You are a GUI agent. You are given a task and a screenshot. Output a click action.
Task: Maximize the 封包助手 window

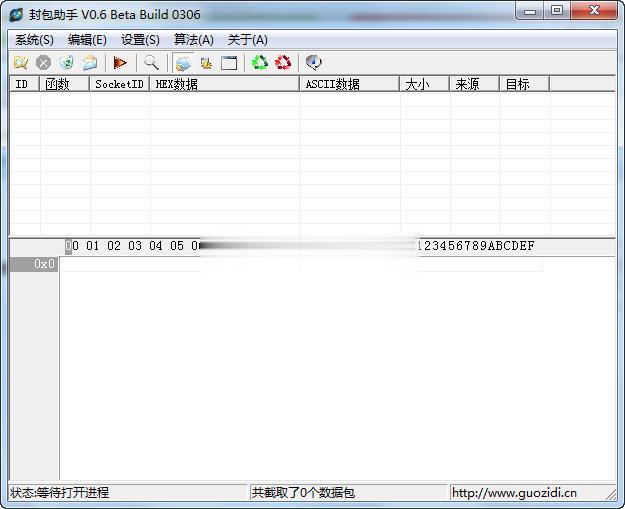[557, 11]
